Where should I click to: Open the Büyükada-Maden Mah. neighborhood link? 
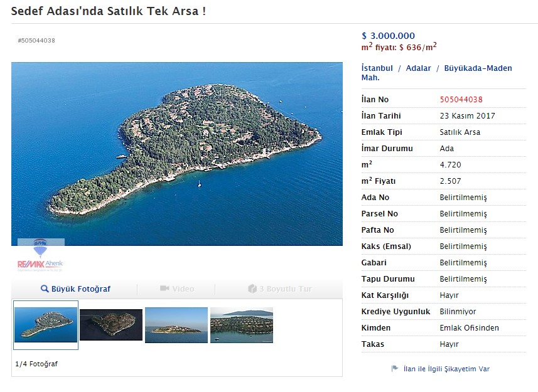click(478, 68)
